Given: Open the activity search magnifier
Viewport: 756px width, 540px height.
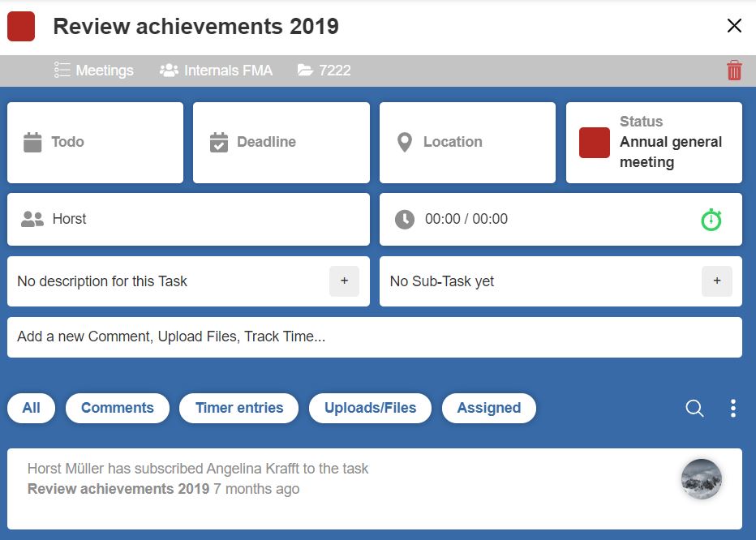Looking at the screenshot, I should coord(694,408).
